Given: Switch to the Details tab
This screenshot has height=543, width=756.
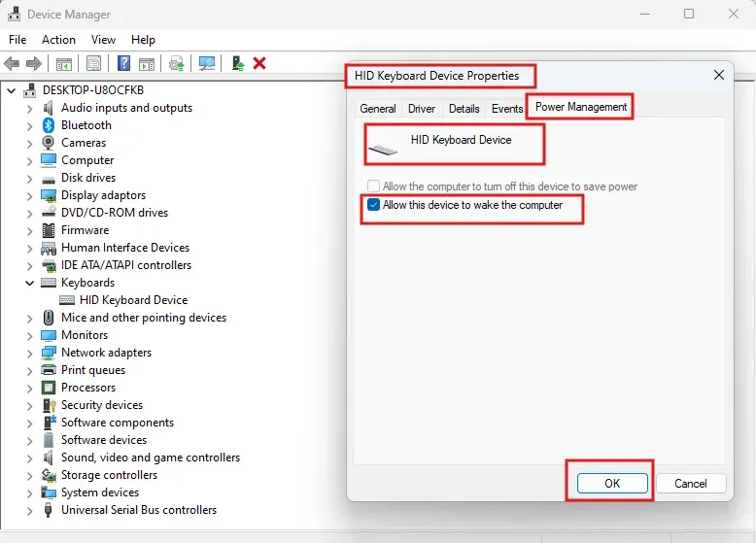Looking at the screenshot, I should click(464, 109).
